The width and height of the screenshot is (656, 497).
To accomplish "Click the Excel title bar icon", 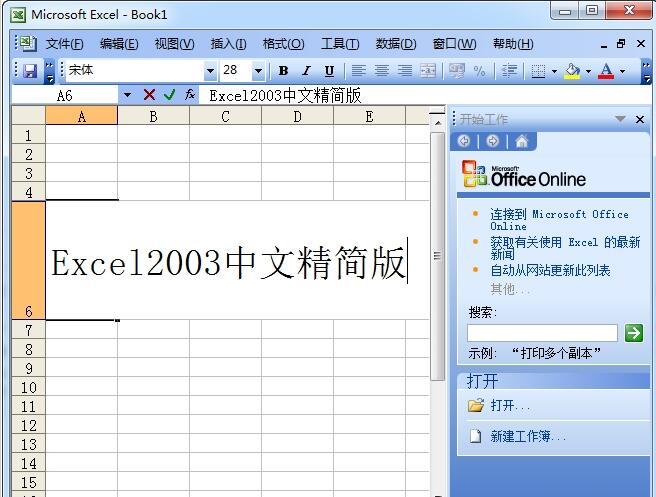I will click(18, 15).
